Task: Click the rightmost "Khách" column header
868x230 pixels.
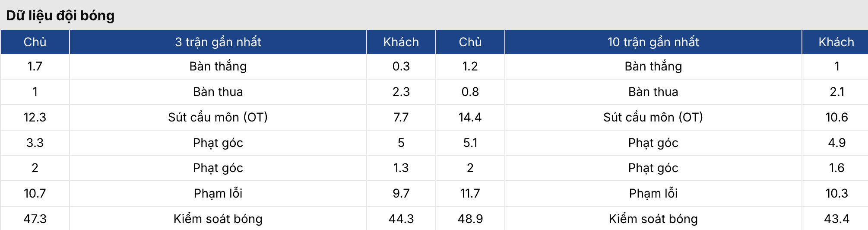Action: click(x=836, y=42)
